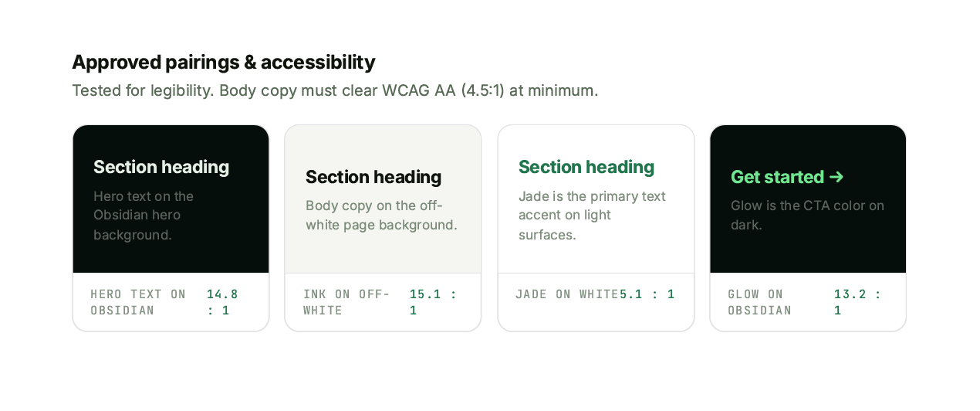Select the off-white page background swatch

pyautogui.click(x=383, y=199)
